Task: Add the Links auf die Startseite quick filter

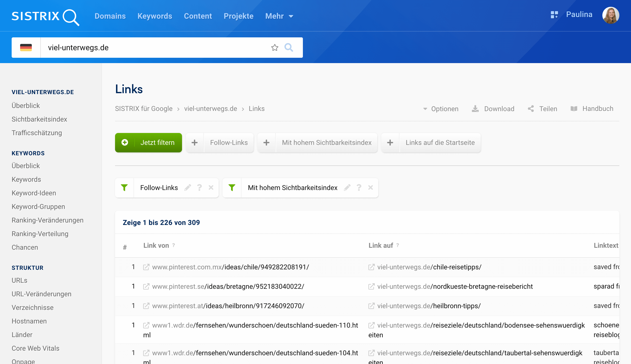Action: pos(390,142)
